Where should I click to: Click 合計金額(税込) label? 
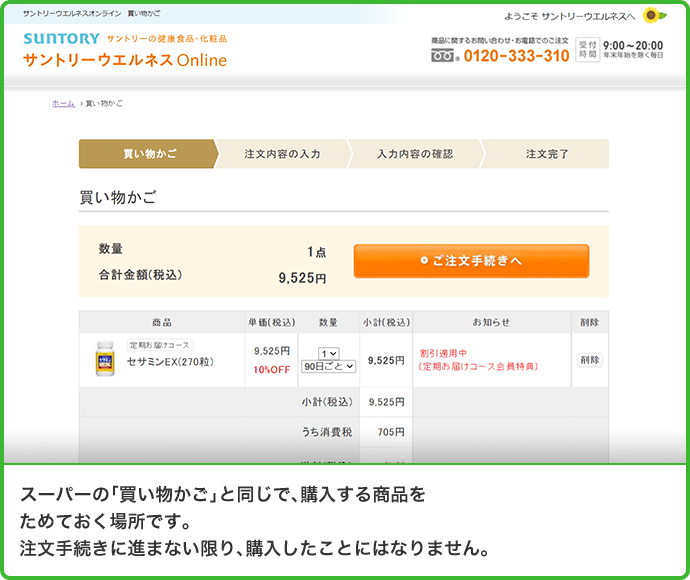[x=140, y=275]
